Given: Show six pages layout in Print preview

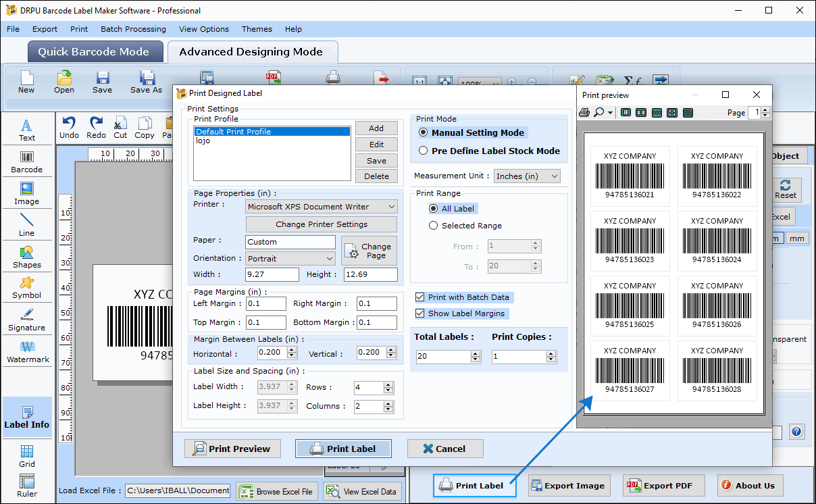Looking at the screenshot, I should [688, 112].
